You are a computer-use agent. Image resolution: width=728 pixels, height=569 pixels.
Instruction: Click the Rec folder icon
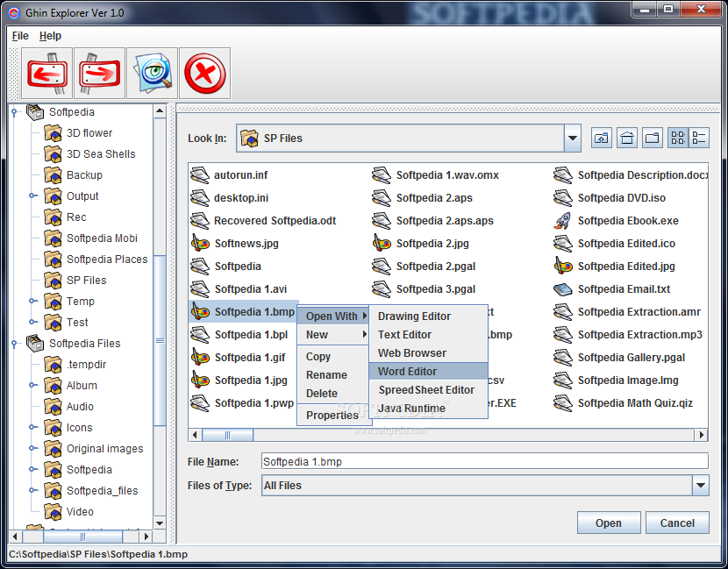coord(53,217)
